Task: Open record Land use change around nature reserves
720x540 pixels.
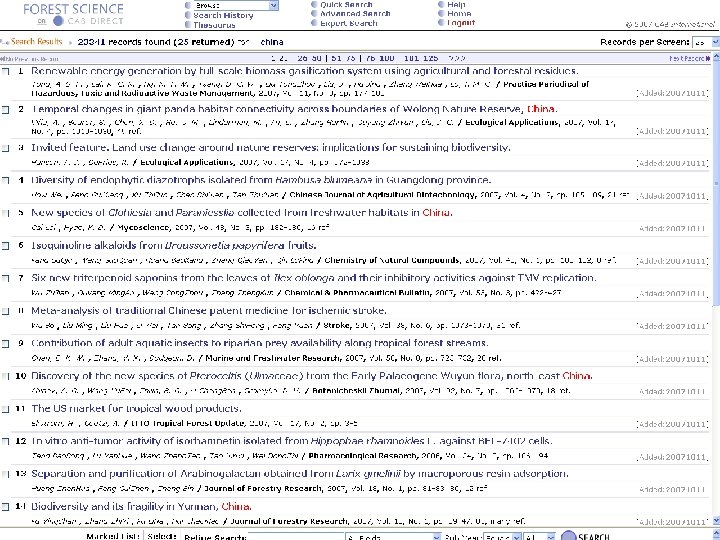Action: (x=271, y=148)
